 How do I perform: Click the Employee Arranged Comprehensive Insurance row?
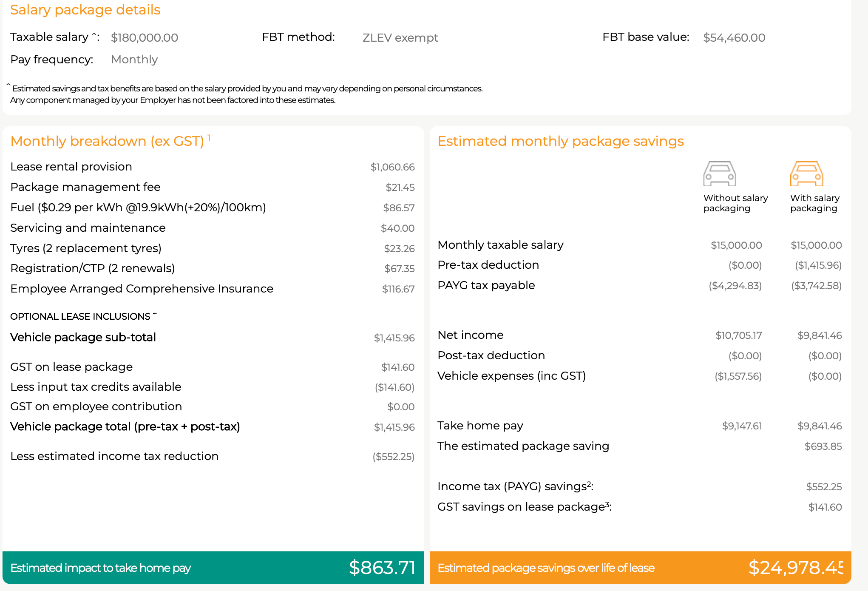[x=142, y=289]
